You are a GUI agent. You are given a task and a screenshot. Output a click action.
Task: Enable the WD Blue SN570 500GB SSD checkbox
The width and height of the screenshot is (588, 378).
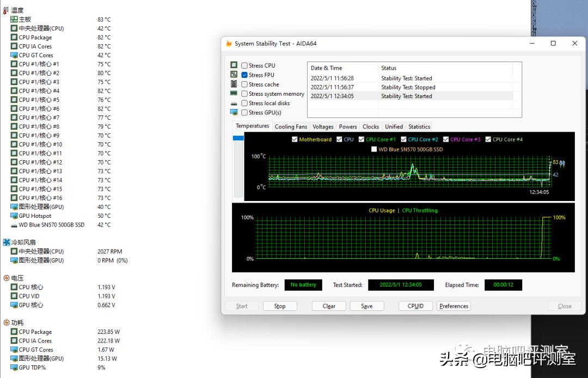pyautogui.click(x=373, y=149)
